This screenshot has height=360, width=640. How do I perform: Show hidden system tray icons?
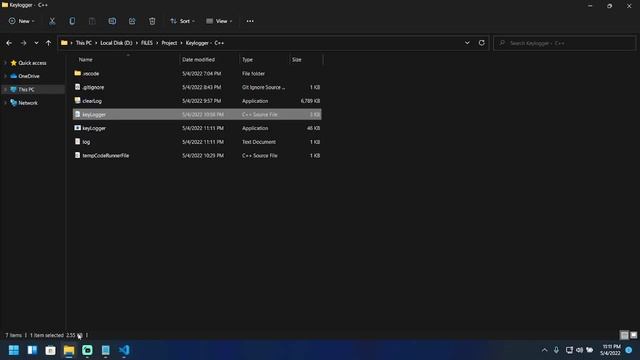pyautogui.click(x=544, y=350)
